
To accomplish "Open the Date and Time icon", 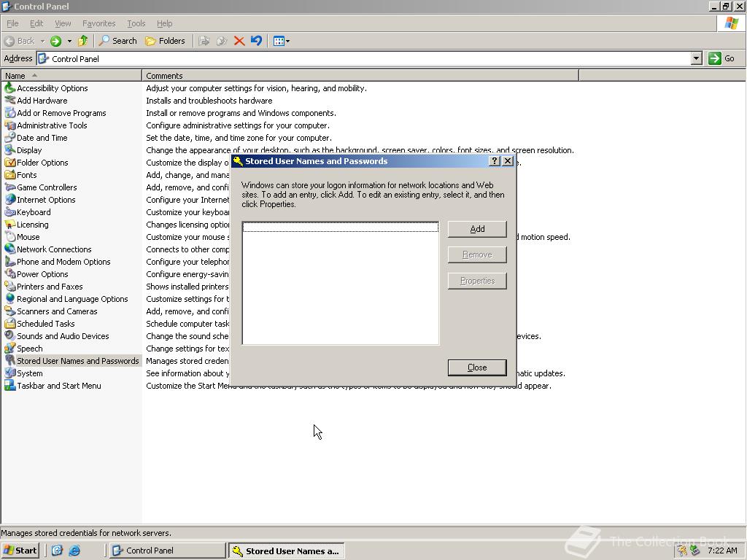I will click(x=10, y=138).
